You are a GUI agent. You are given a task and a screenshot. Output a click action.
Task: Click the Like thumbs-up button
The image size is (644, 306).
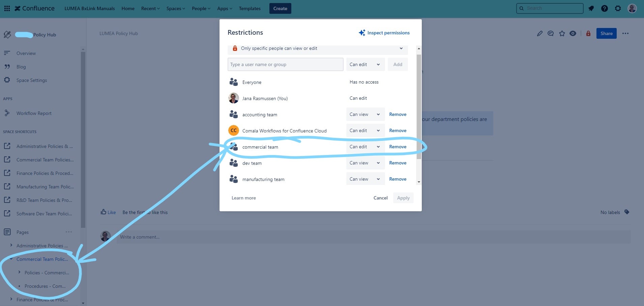pos(108,212)
